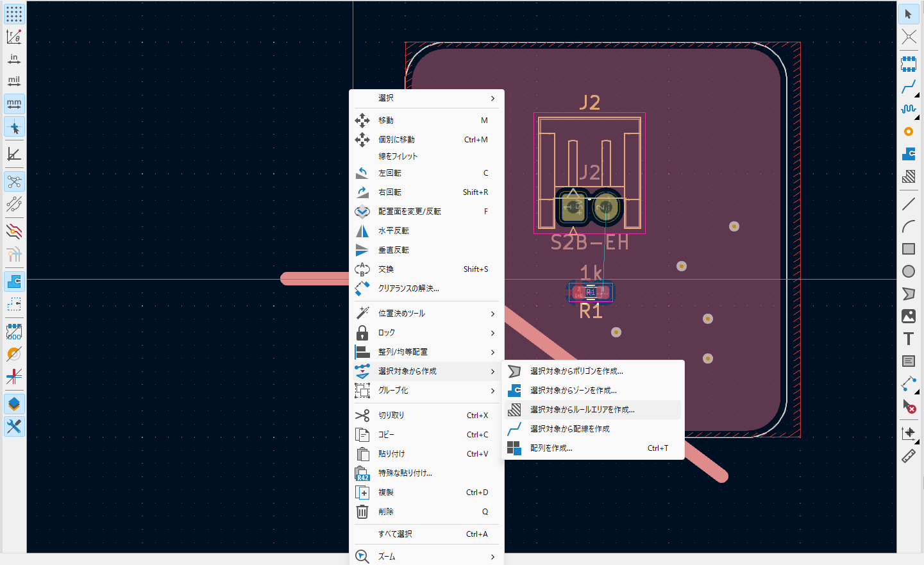Choose 移動 from the context menu
924x565 pixels.
point(426,121)
